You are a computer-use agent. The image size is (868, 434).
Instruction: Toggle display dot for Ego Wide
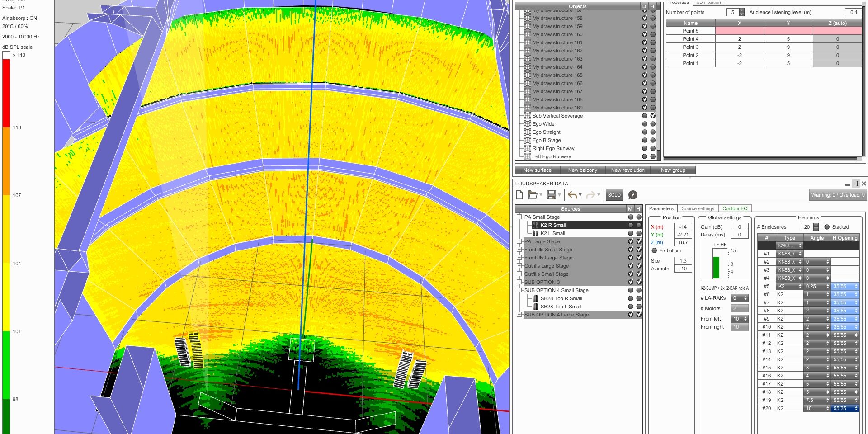click(645, 124)
